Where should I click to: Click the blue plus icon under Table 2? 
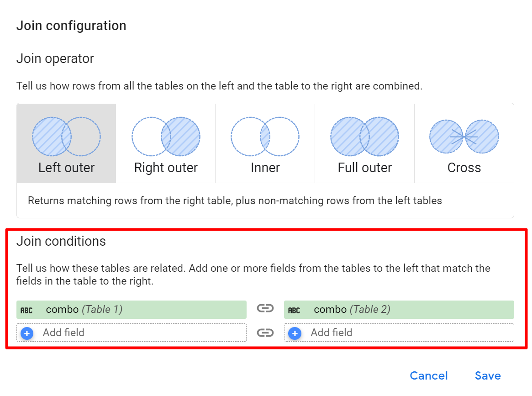[295, 333]
